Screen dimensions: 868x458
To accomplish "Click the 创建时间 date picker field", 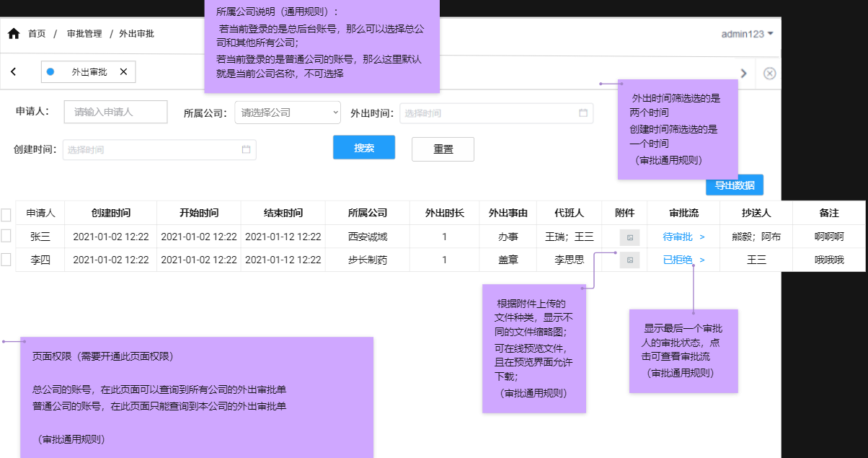I will (x=159, y=149).
